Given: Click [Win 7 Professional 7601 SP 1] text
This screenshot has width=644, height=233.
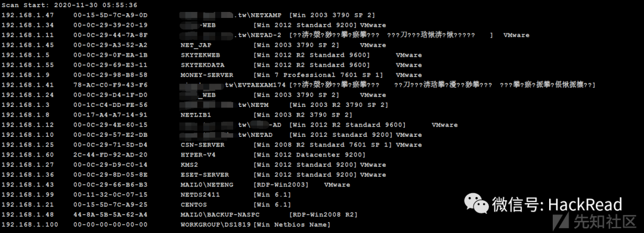Looking at the screenshot, I should click(x=318, y=75).
